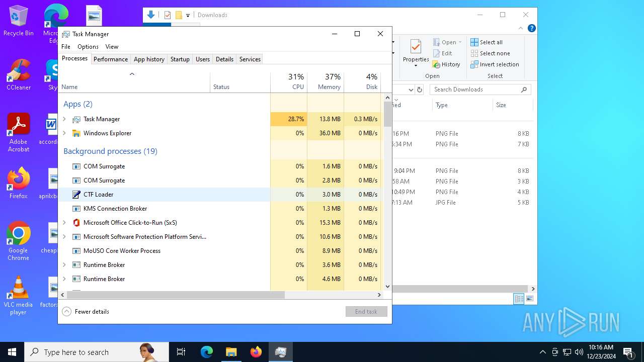Click the Select all icon in Explorer
Screen dimensions: 644x362
tap(474, 42)
